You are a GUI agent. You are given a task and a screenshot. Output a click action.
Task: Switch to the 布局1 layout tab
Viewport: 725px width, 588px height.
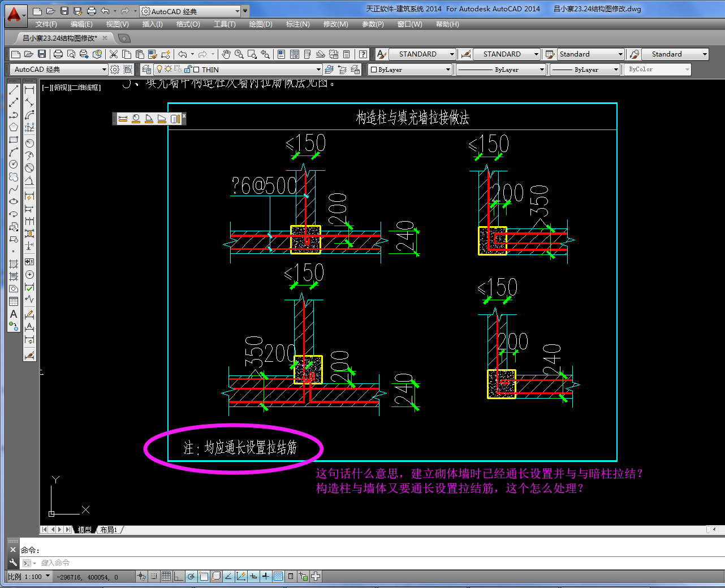[109, 530]
